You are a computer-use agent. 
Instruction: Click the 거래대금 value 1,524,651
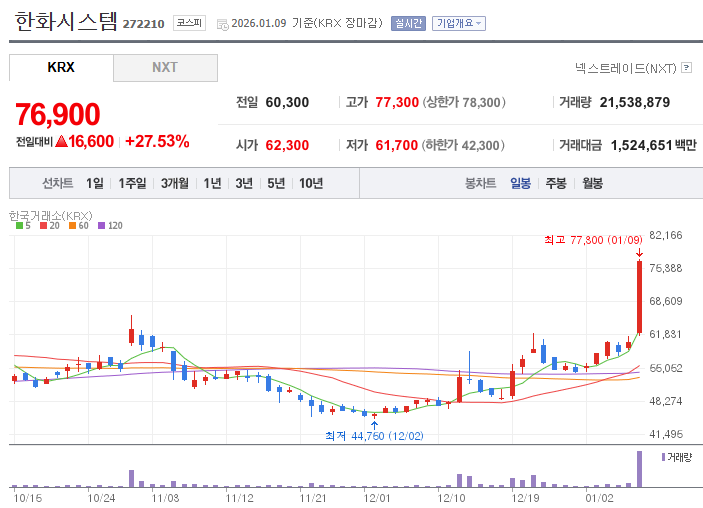pos(641,145)
